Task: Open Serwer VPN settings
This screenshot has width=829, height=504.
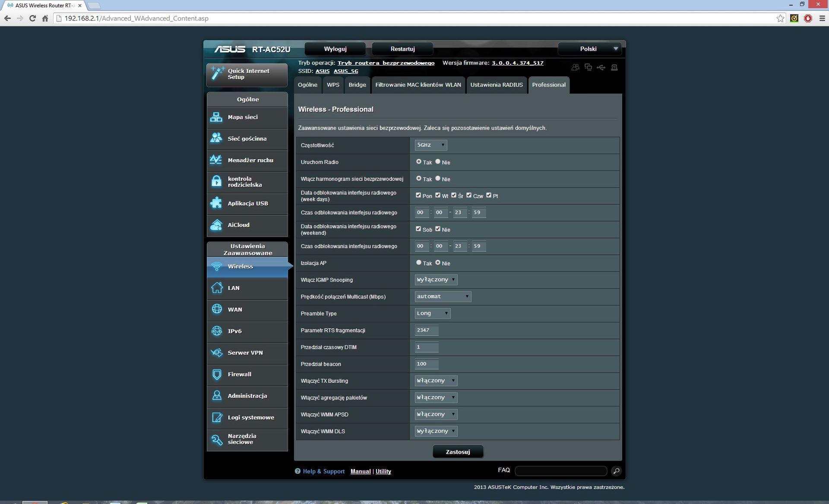Action: [x=247, y=353]
